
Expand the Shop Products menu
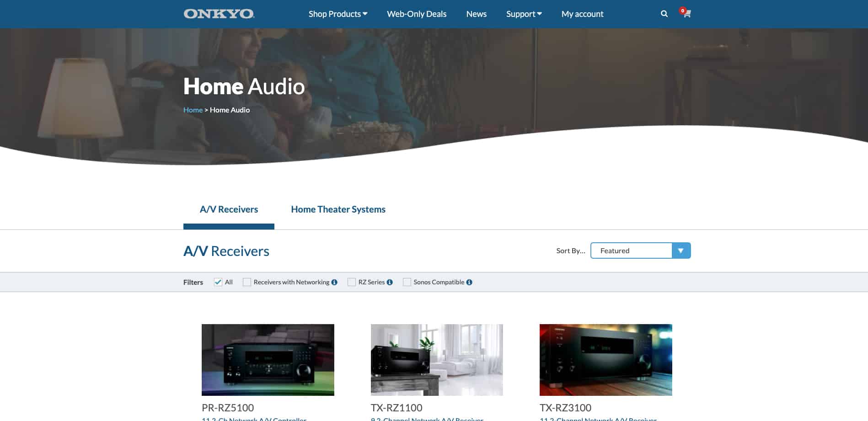click(338, 14)
